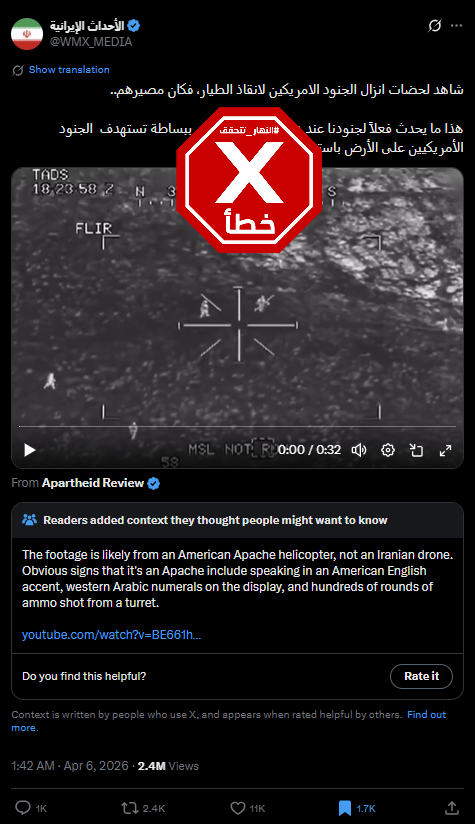Mute the video volume icon

point(359,450)
